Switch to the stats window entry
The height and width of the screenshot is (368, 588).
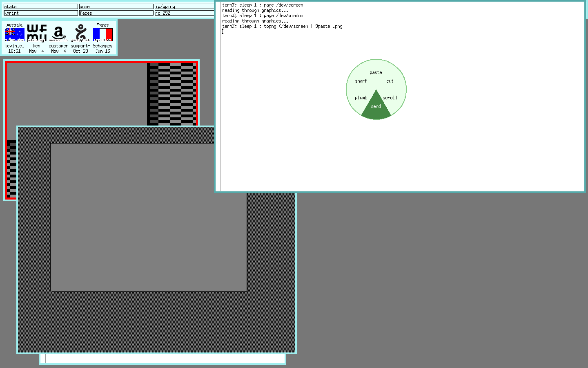(x=40, y=7)
